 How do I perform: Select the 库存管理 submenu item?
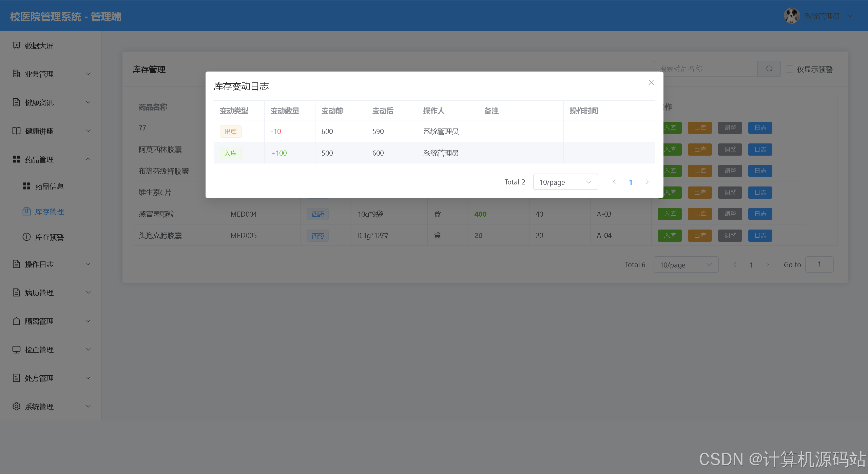(51, 212)
